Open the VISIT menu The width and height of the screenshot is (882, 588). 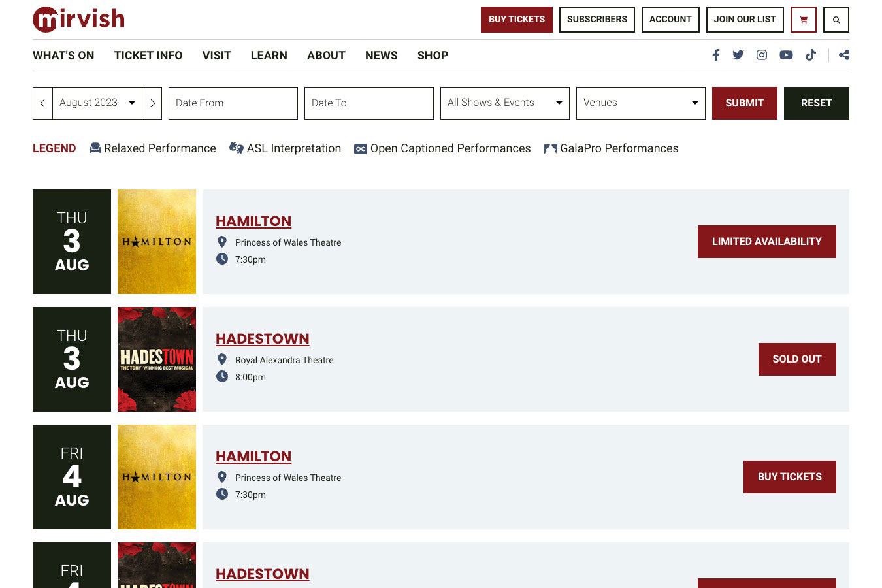pyautogui.click(x=217, y=56)
